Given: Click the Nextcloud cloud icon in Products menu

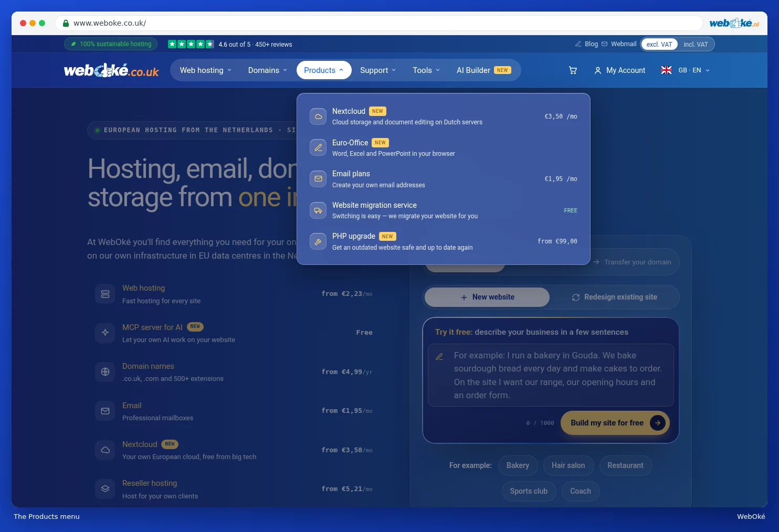Looking at the screenshot, I should click(x=318, y=116).
